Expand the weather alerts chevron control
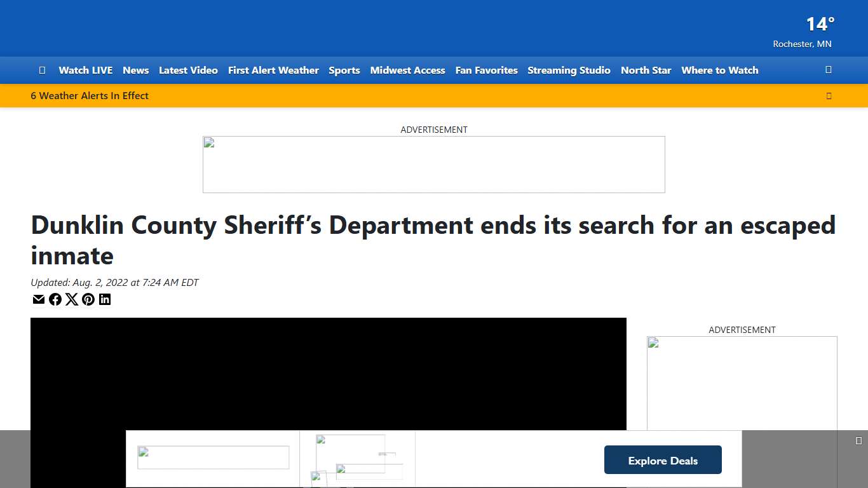 pyautogui.click(x=829, y=95)
